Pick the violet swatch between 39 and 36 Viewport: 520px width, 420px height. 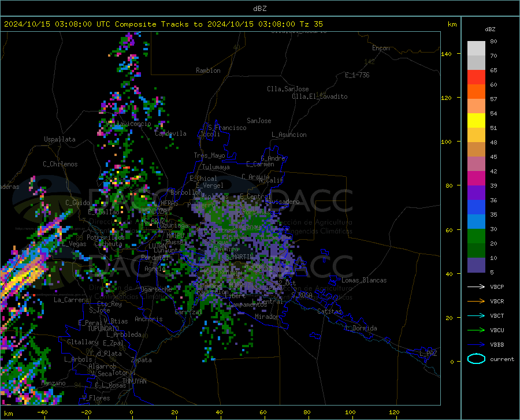476,193
